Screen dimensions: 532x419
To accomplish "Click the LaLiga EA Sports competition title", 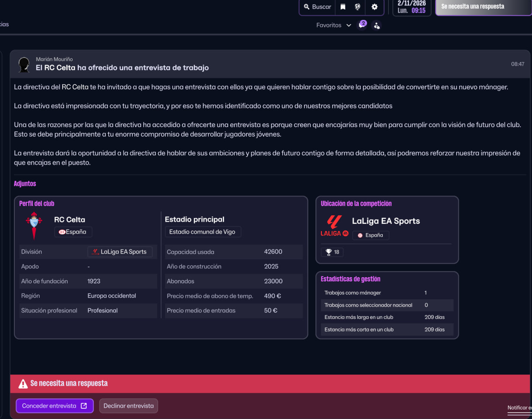I will pos(386,221).
